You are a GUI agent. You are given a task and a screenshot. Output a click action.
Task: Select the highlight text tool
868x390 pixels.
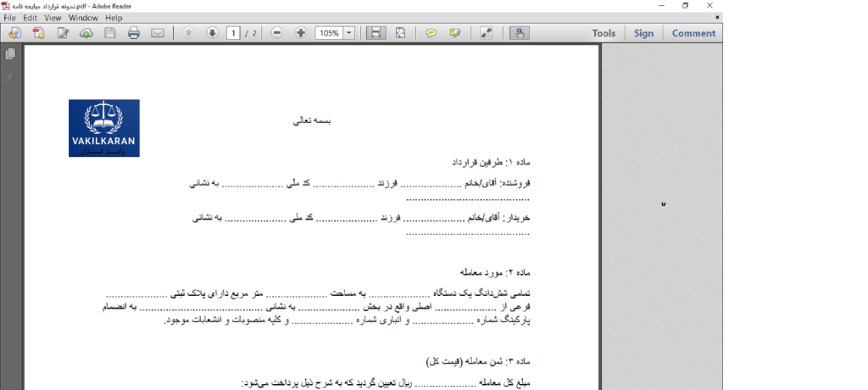click(455, 33)
